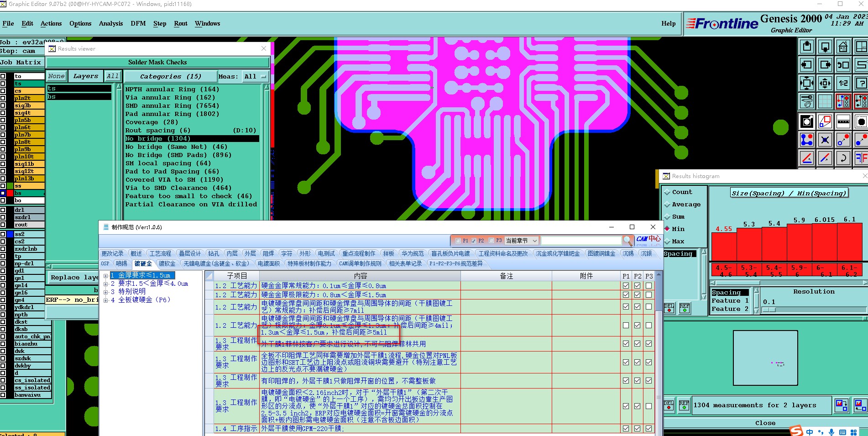Click the zoom out arrows icon
The width and height of the screenshot is (868, 436).
coord(825,83)
